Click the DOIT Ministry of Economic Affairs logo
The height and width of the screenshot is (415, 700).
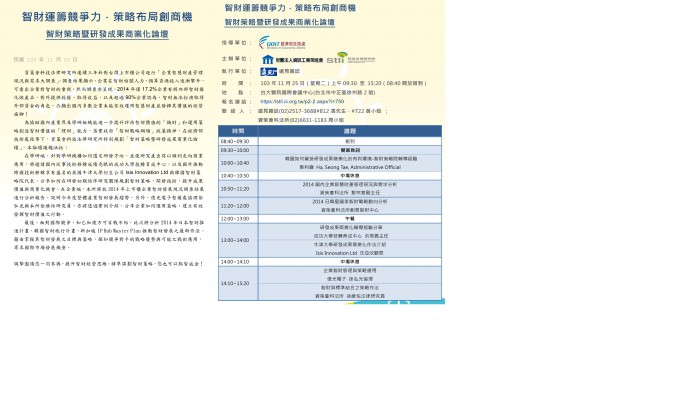pos(282,43)
